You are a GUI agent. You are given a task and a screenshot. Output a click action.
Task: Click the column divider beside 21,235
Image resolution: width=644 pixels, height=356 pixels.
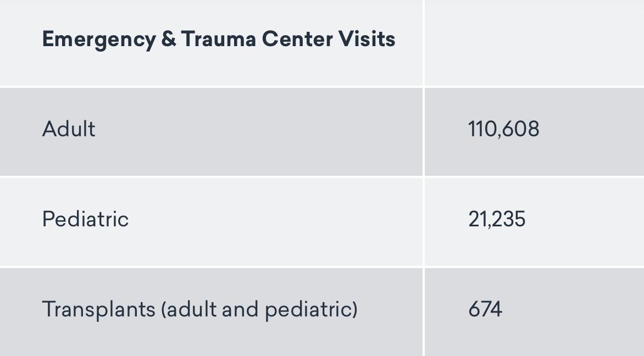(424, 222)
